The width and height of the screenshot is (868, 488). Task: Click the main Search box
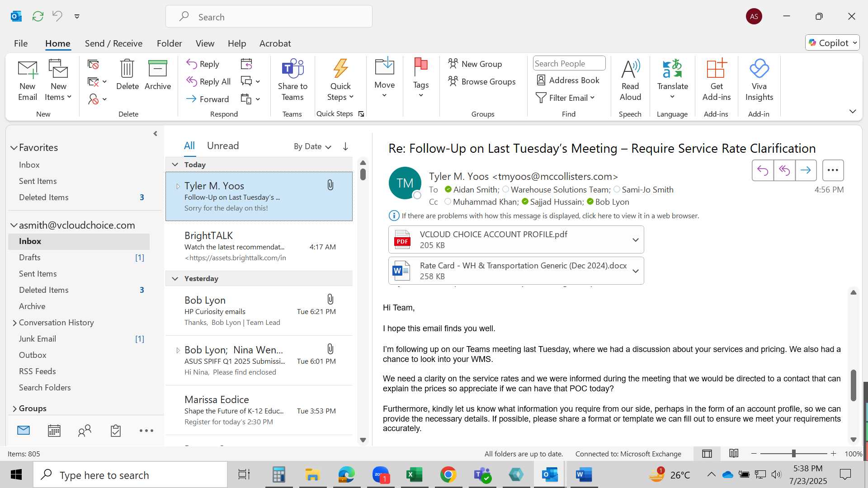[269, 17]
